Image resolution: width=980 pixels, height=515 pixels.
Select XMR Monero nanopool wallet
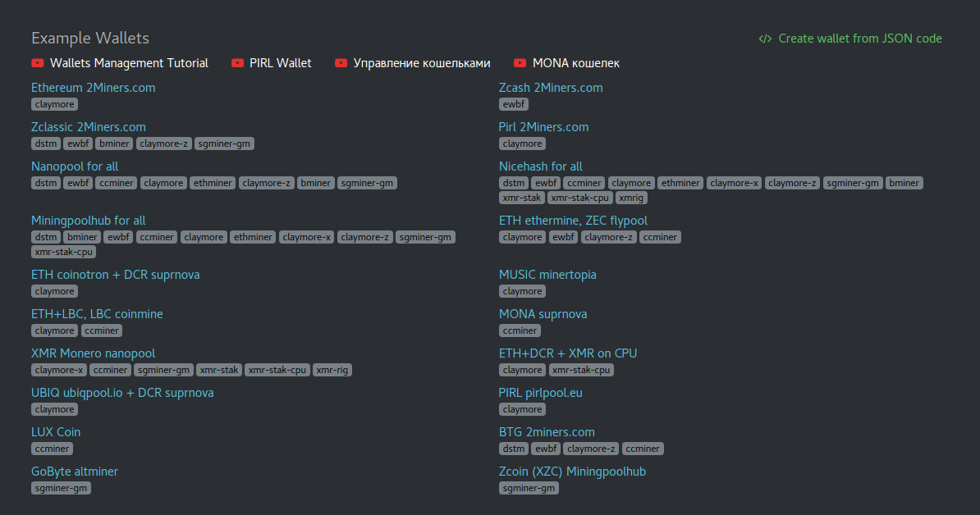tap(93, 353)
